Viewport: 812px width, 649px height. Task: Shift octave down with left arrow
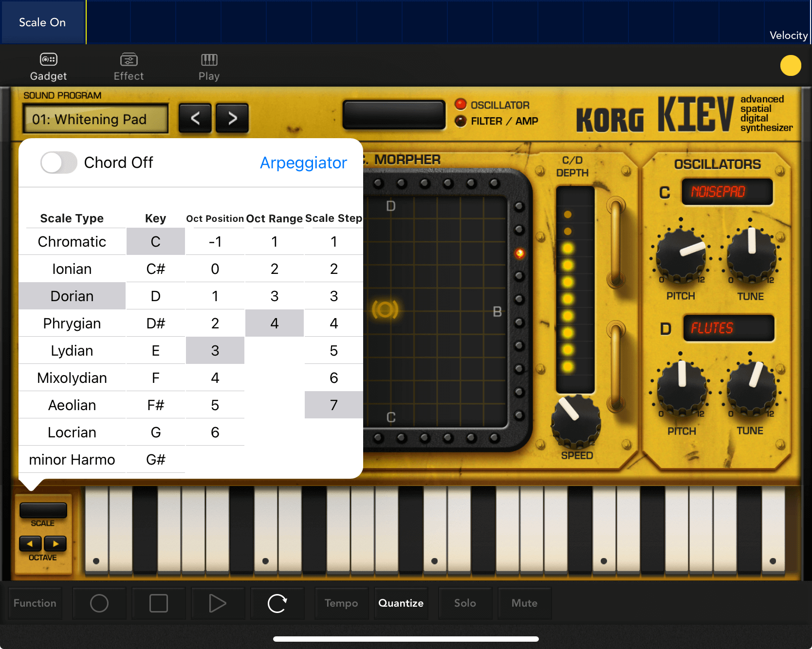click(30, 543)
